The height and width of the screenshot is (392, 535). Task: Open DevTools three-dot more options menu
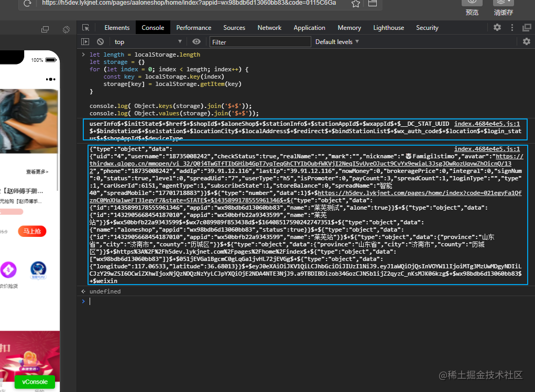[x=512, y=27]
